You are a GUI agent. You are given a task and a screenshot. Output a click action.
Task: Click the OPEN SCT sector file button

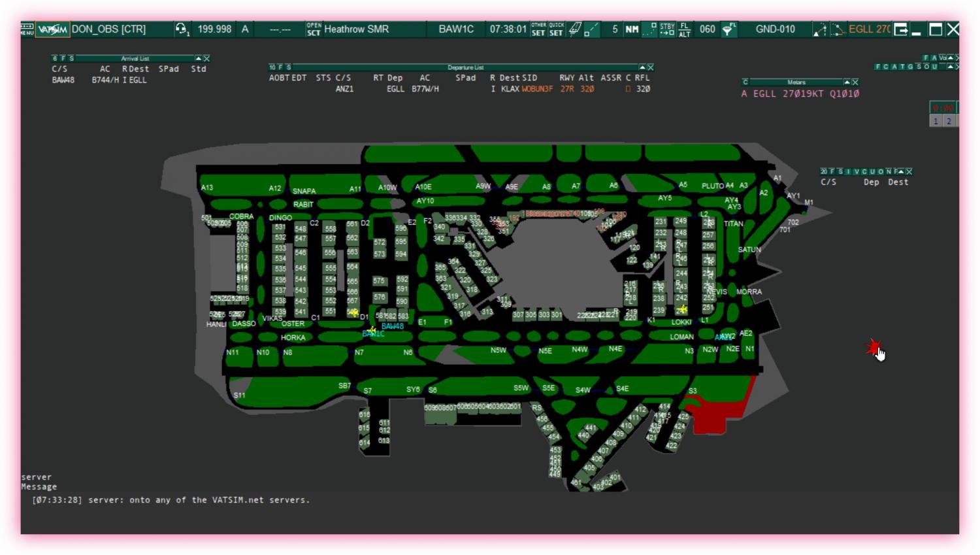(314, 29)
